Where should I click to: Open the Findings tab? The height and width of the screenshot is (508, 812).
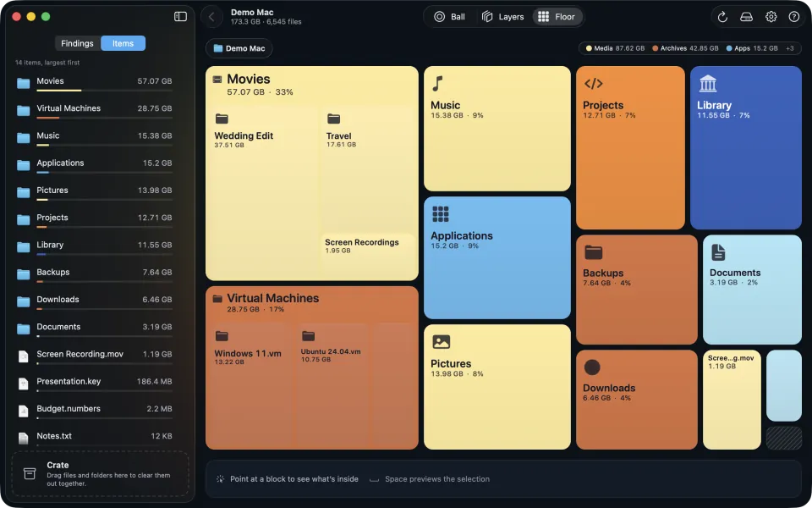click(x=77, y=43)
